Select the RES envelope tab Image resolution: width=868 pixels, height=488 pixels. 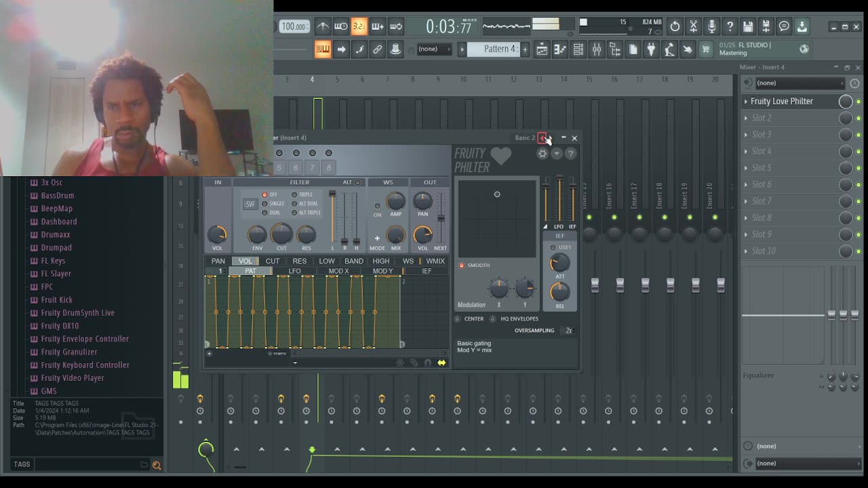[299, 261]
